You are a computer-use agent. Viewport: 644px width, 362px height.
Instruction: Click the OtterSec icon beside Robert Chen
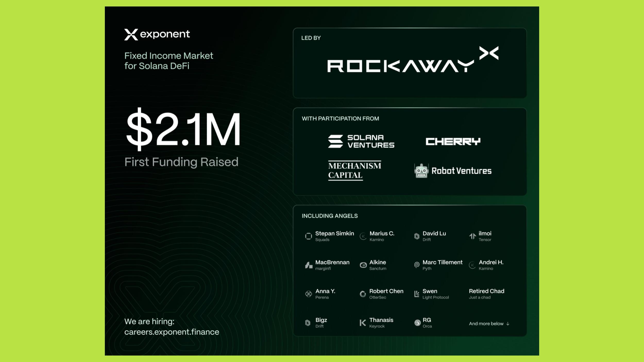(363, 294)
